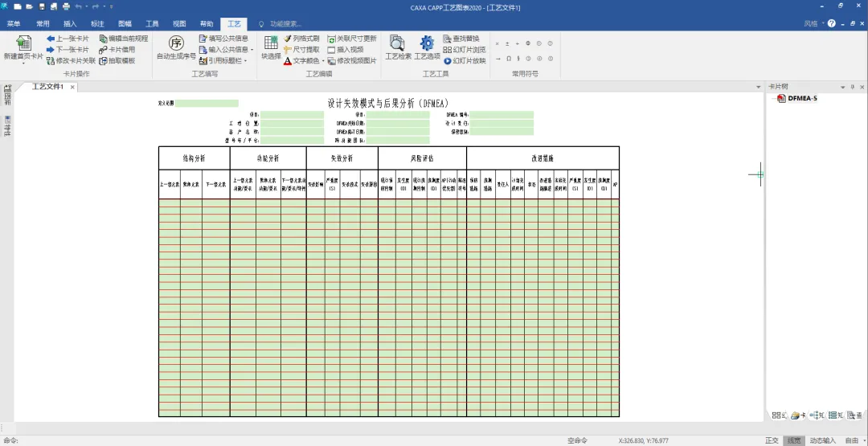Screen dimensions: 868x446
Task: Click Card Borrow (卡片借用)
Action: (x=117, y=50)
